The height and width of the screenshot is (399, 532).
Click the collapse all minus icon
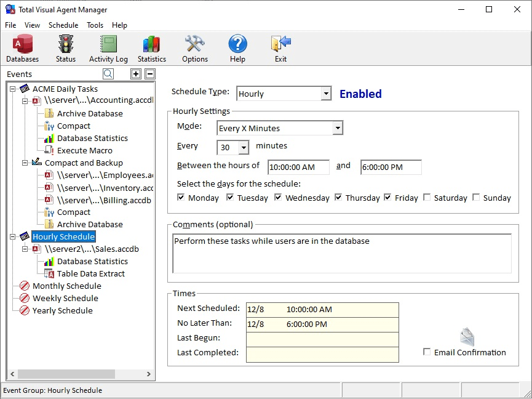coord(150,74)
